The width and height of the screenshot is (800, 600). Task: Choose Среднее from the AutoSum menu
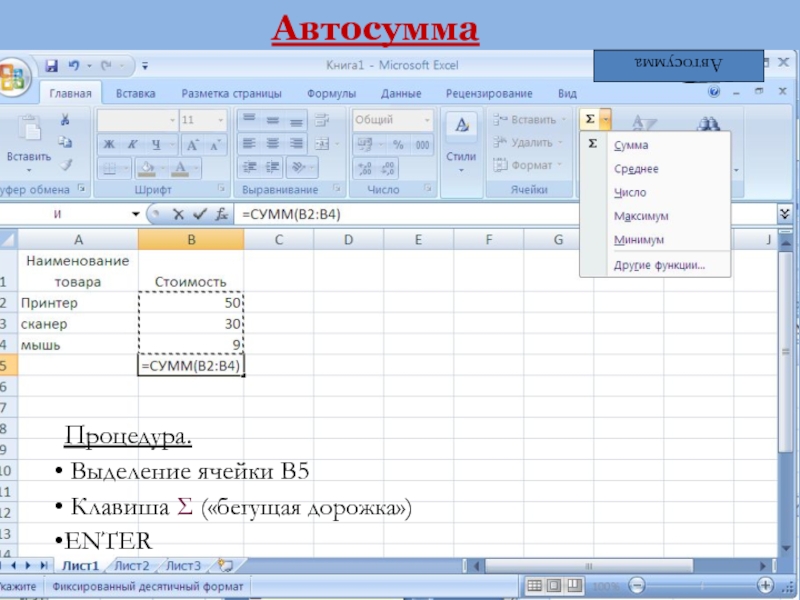tap(636, 169)
